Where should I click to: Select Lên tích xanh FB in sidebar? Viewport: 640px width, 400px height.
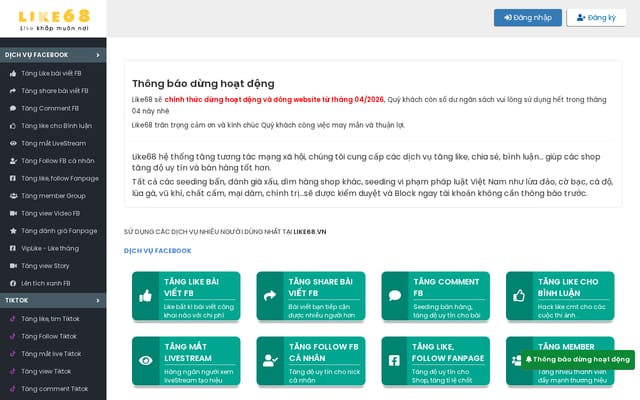(x=53, y=284)
